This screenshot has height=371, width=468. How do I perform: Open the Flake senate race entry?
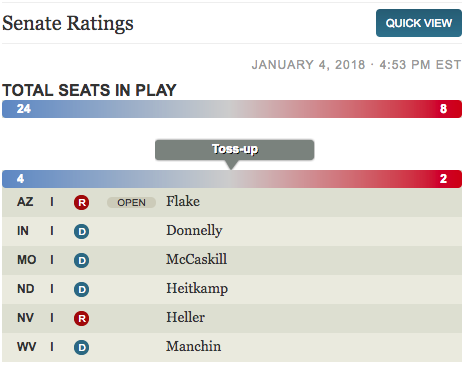coord(232,202)
